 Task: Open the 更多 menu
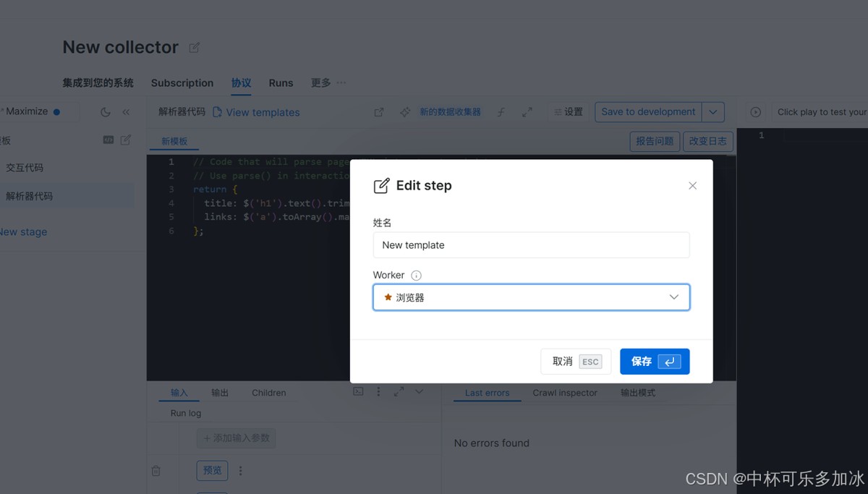click(x=328, y=83)
